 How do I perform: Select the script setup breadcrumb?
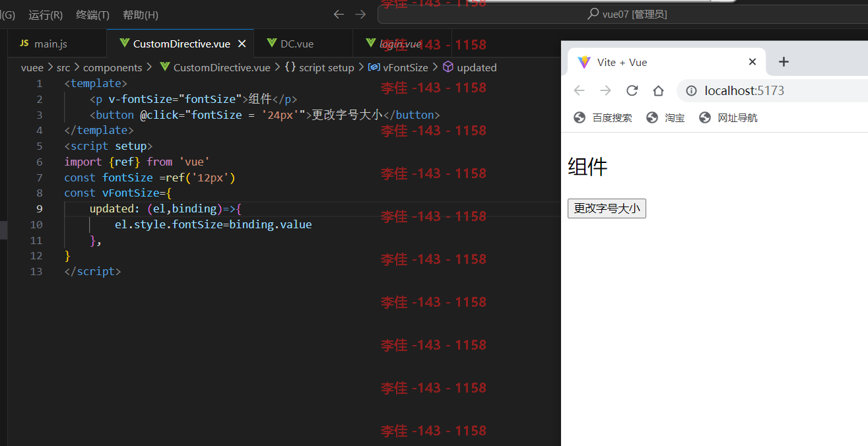pyautogui.click(x=327, y=67)
